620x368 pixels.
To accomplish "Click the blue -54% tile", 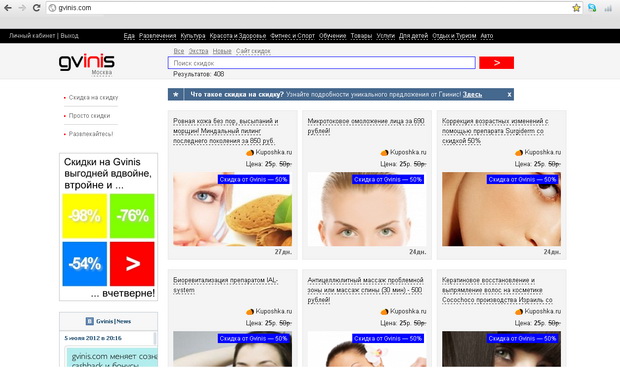I will click(85, 264).
